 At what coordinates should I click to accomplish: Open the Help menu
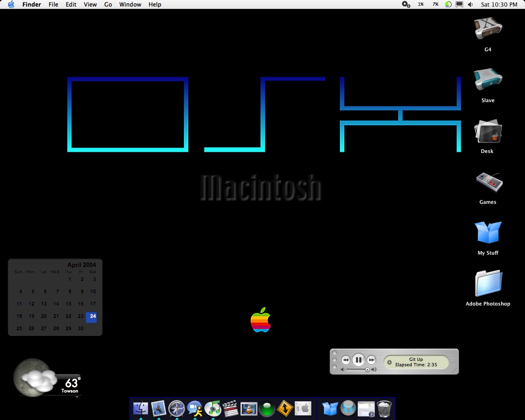tap(155, 5)
